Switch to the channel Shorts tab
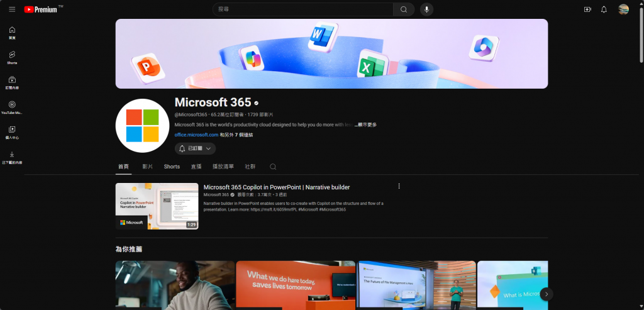The width and height of the screenshot is (644, 310). [x=172, y=167]
